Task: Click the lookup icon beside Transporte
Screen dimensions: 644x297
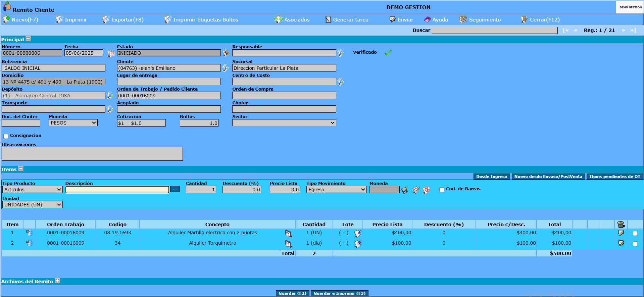Action: (110, 109)
